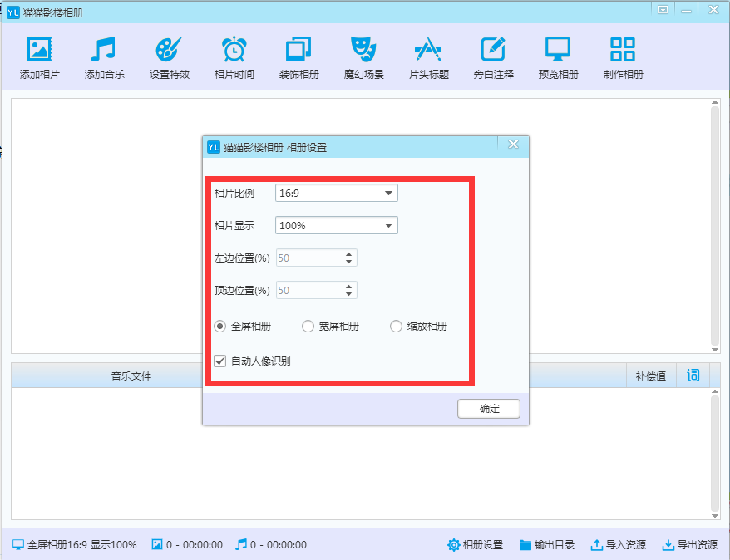Viewport: 730px width, 560px height.
Task: Open the 设置特效 effects palette tool
Action: click(x=169, y=57)
